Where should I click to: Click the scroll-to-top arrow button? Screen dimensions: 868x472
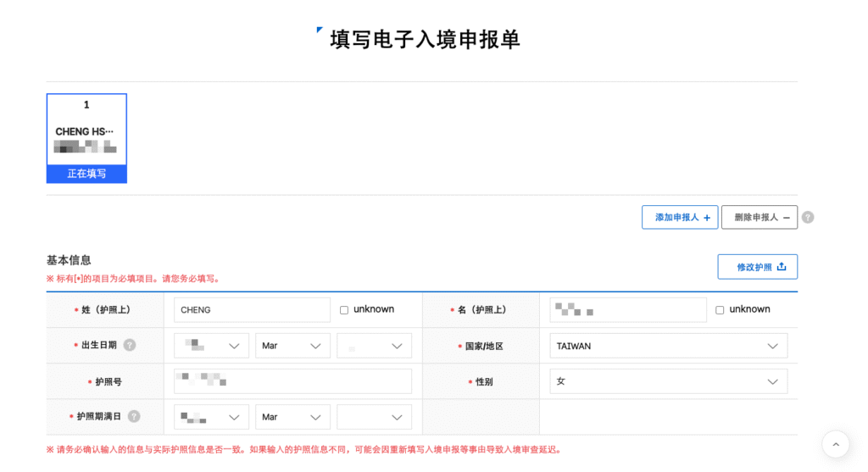pyautogui.click(x=836, y=444)
